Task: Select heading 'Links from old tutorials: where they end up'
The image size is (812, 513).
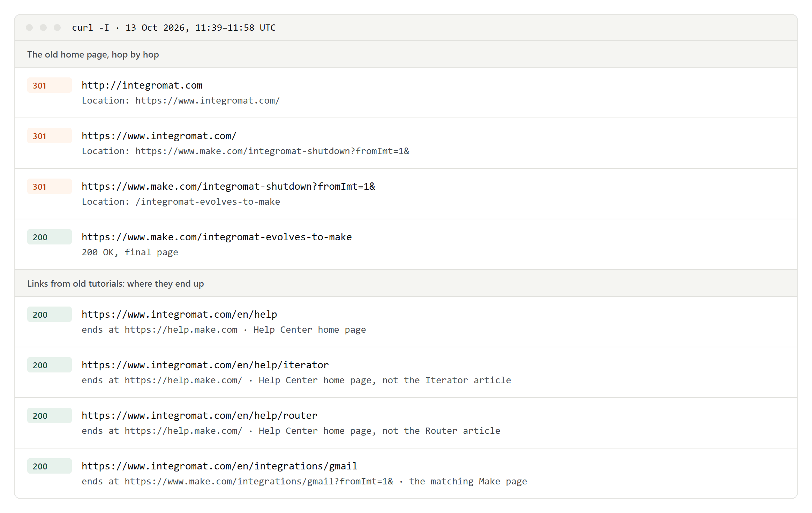Action: (115, 284)
